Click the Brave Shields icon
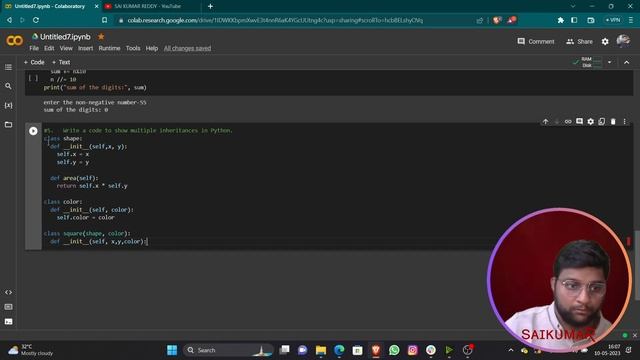Viewport: 640px width, 360px height. pos(497,20)
